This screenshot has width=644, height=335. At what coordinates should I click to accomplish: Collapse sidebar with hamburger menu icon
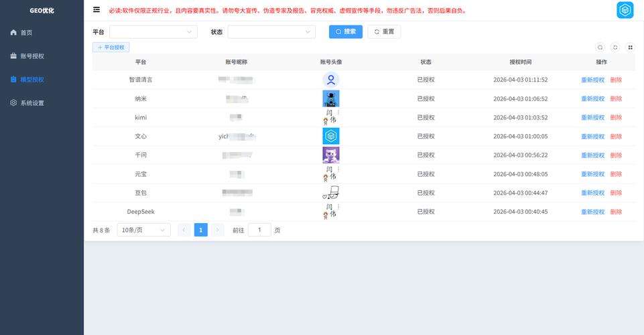(96, 9)
